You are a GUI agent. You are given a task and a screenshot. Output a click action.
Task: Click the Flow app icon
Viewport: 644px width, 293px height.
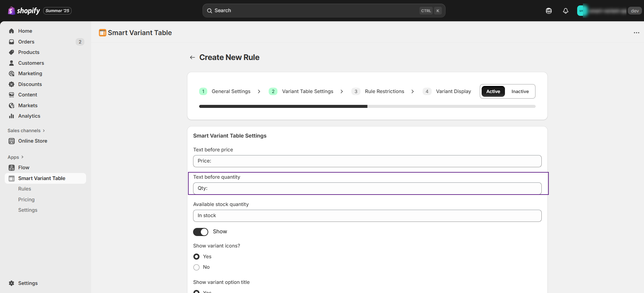[x=11, y=168]
